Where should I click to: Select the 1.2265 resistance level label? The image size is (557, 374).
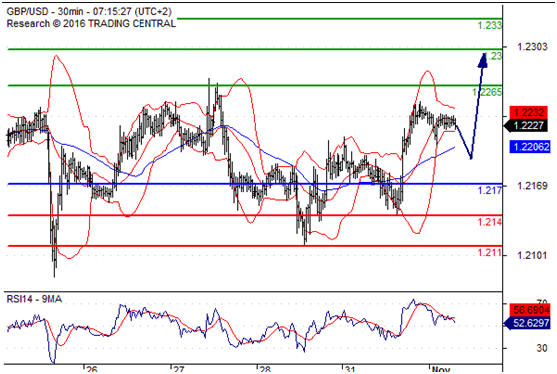[x=487, y=92]
